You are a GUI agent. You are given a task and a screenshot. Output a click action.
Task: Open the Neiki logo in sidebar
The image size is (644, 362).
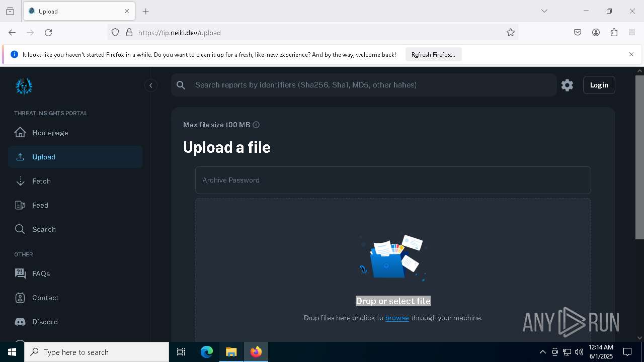pyautogui.click(x=24, y=86)
